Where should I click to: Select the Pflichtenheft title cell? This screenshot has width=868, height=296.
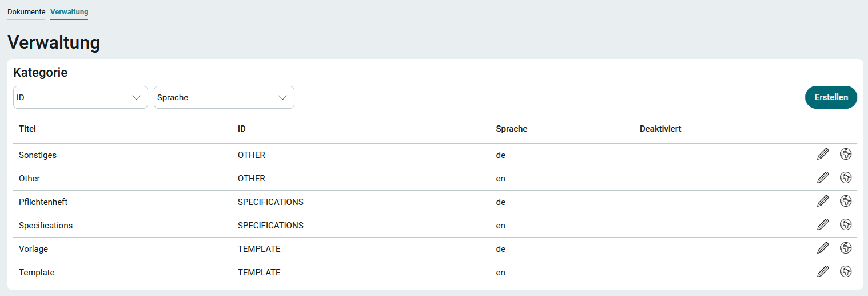pyautogui.click(x=43, y=202)
